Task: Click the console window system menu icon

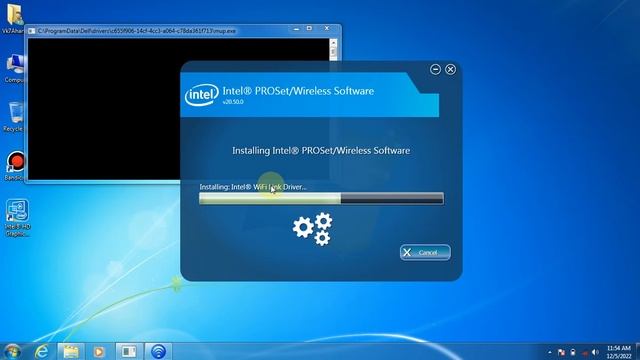Action: (31, 31)
